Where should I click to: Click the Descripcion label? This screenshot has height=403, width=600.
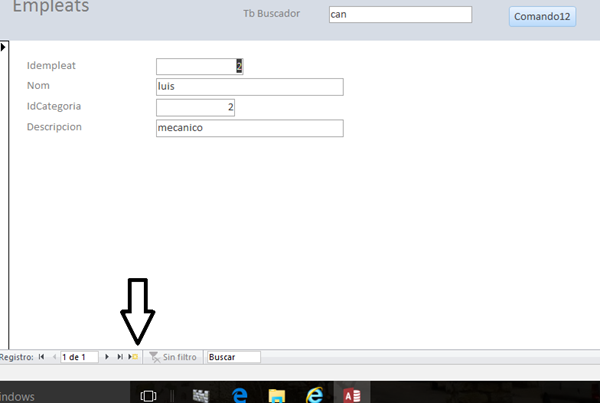click(54, 127)
